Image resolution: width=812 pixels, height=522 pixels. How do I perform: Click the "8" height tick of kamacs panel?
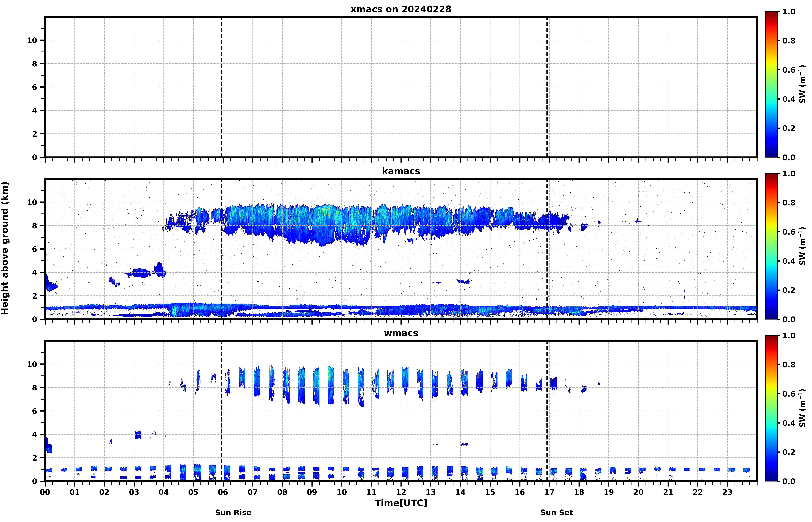click(x=35, y=226)
